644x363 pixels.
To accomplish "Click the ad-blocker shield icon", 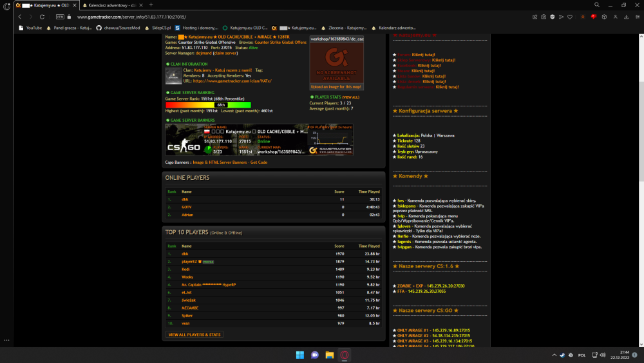I will point(553,17).
